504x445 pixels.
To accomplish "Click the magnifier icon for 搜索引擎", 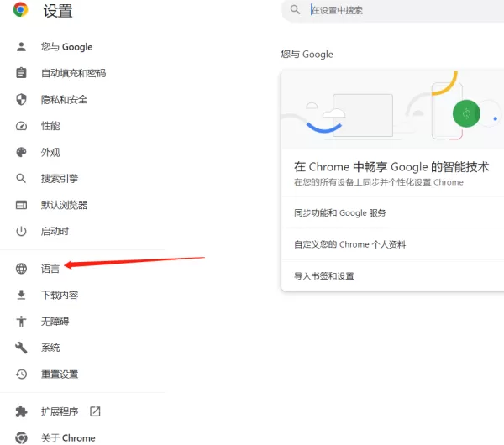I will tap(21, 178).
